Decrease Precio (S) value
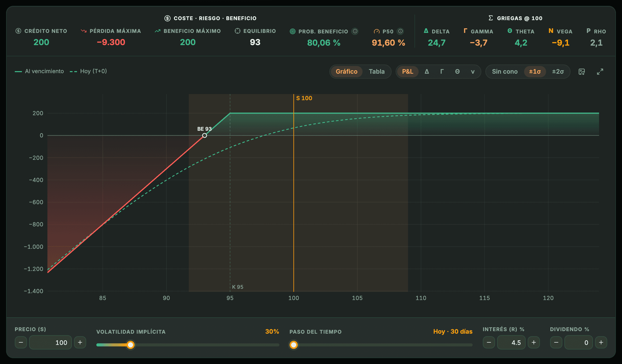Image resolution: width=622 pixels, height=364 pixels. (x=21, y=342)
